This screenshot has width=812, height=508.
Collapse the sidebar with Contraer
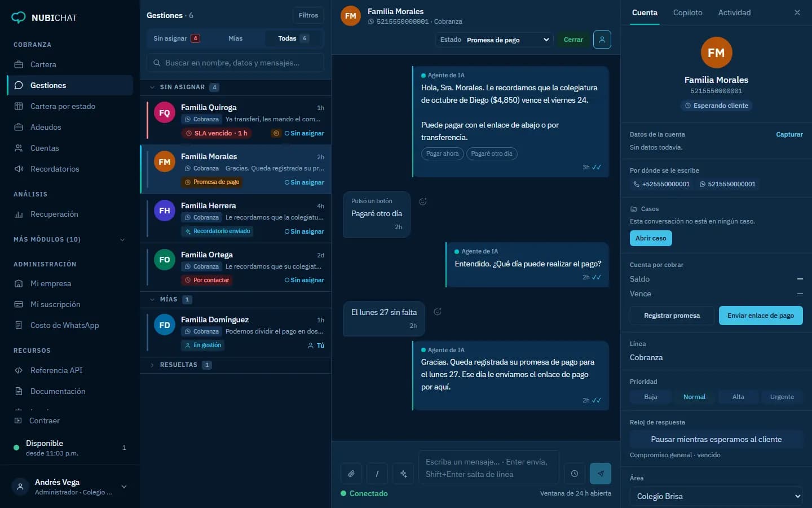pyautogui.click(x=70, y=421)
